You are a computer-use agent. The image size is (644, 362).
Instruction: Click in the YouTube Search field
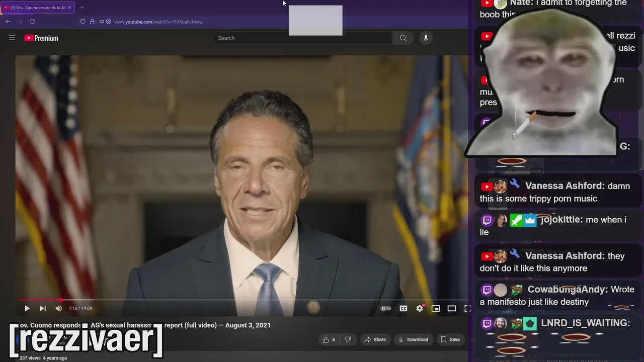pos(304,38)
